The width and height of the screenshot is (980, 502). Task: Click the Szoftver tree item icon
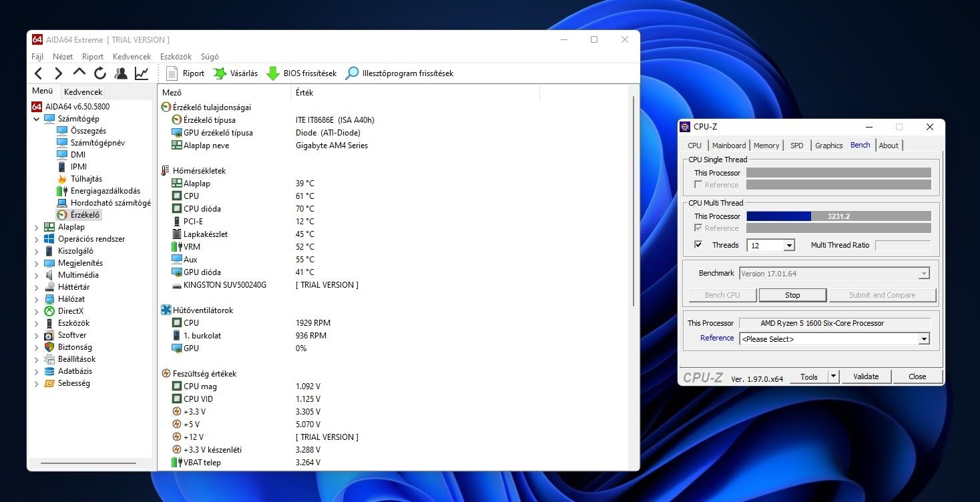coord(49,335)
